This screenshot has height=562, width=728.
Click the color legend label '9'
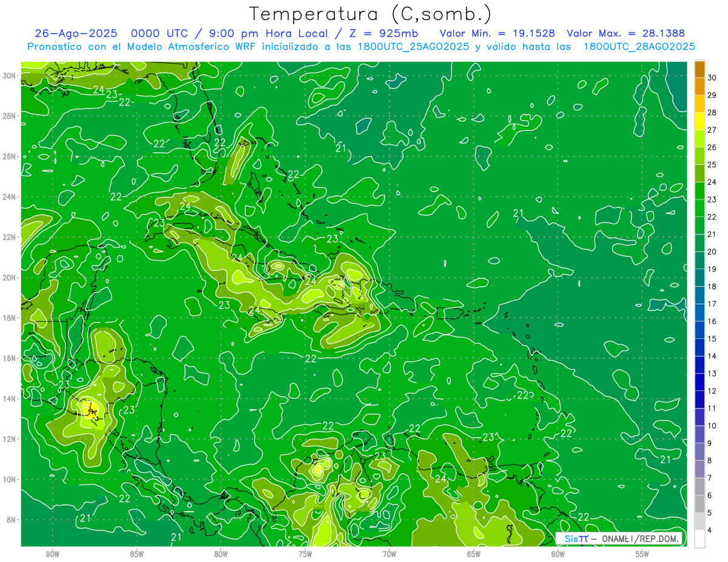coord(709,443)
